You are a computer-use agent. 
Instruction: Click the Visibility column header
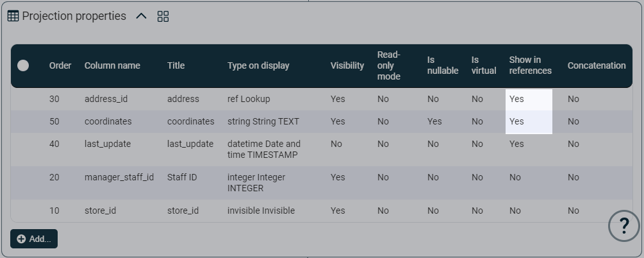coord(347,65)
